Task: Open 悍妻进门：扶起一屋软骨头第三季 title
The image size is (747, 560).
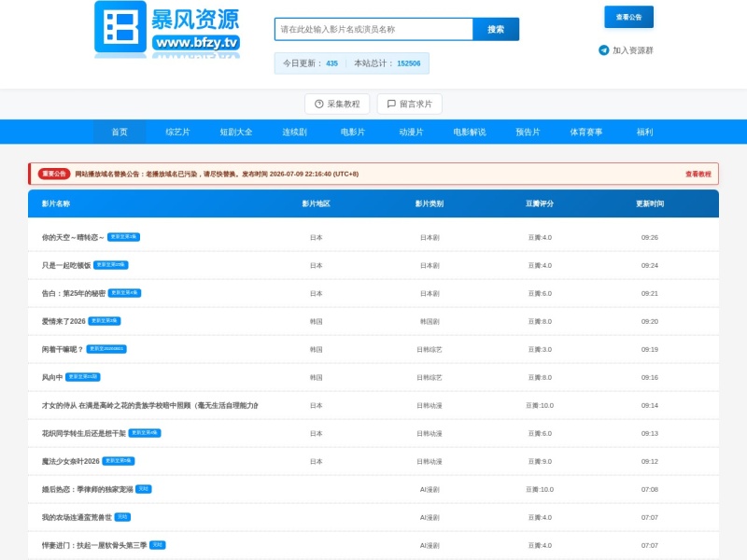Action: tap(94, 545)
